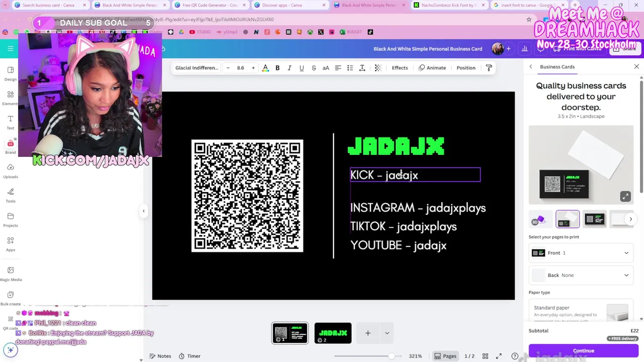Decrease font size with minus button

point(228,68)
